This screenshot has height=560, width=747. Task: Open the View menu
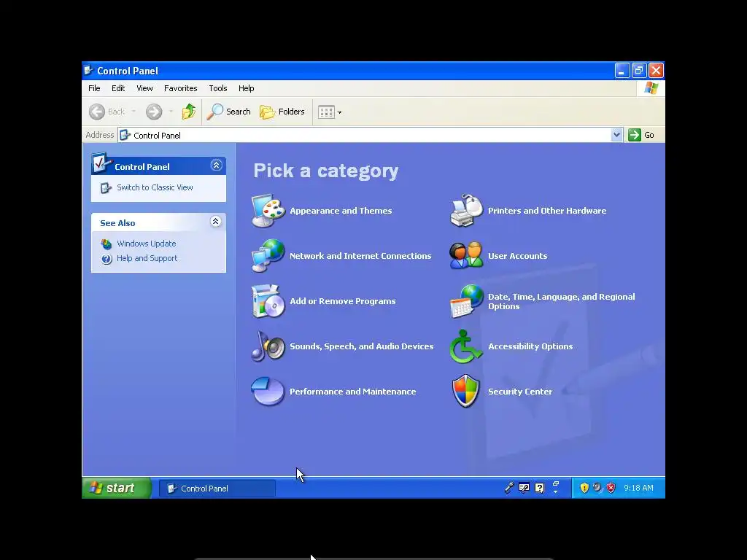click(x=144, y=88)
